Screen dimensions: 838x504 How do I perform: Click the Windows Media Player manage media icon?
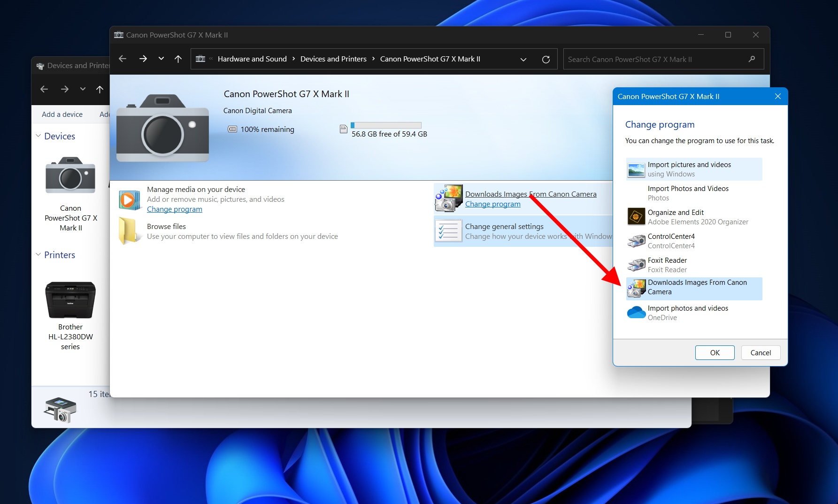coord(129,200)
